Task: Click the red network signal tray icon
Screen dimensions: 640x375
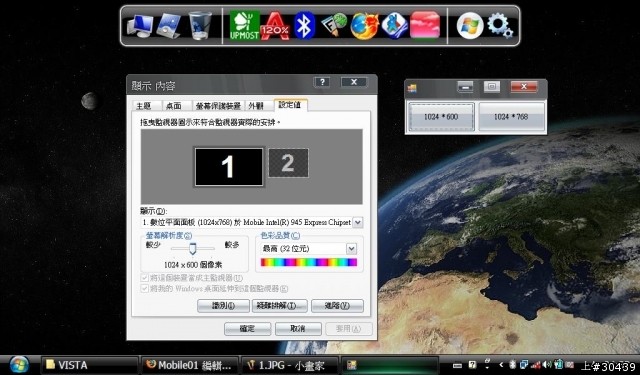Action: pyautogui.click(x=536, y=365)
